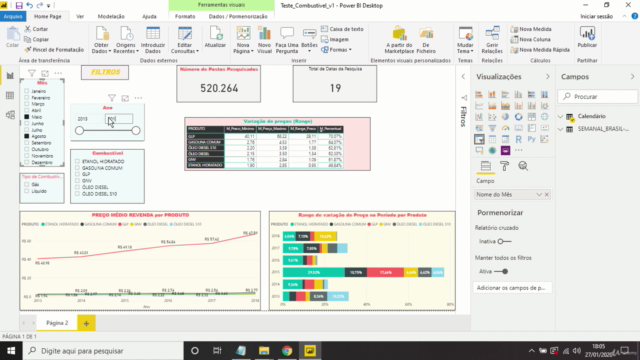
Task: Open the Analytics magnifier tab
Action: [x=523, y=166]
